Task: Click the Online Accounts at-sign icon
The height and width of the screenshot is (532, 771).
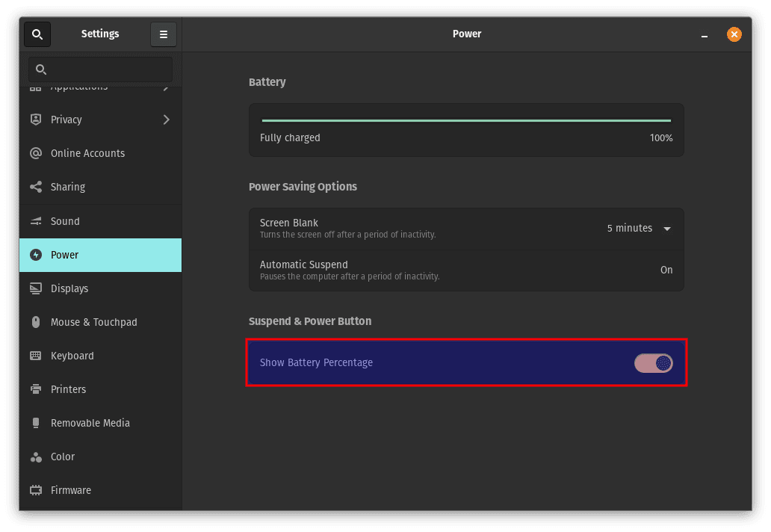Action: click(36, 153)
